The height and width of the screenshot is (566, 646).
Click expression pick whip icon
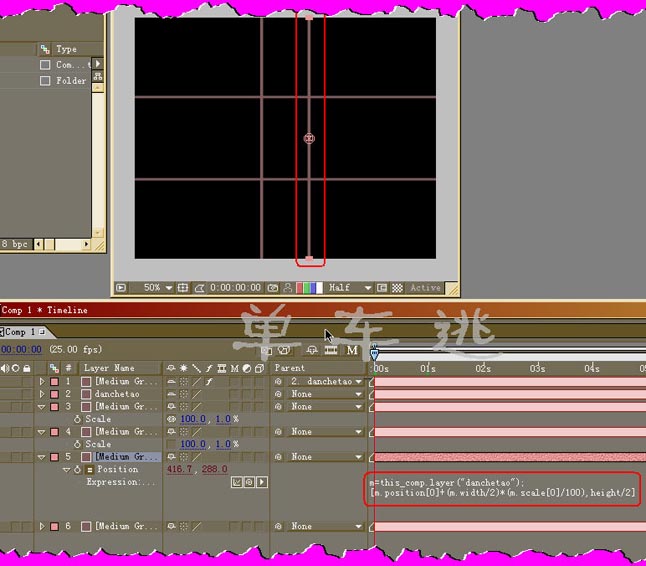pyautogui.click(x=249, y=482)
